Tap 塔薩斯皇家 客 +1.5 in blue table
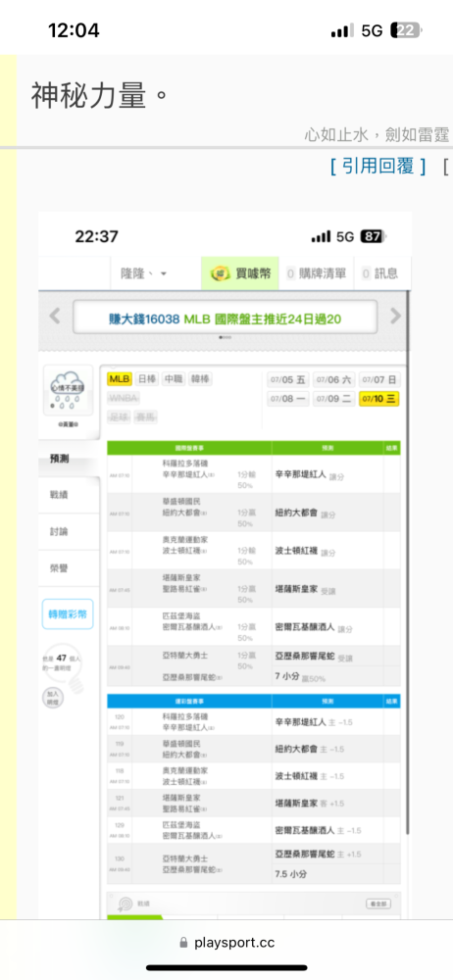The width and height of the screenshot is (453, 980). tap(310, 804)
